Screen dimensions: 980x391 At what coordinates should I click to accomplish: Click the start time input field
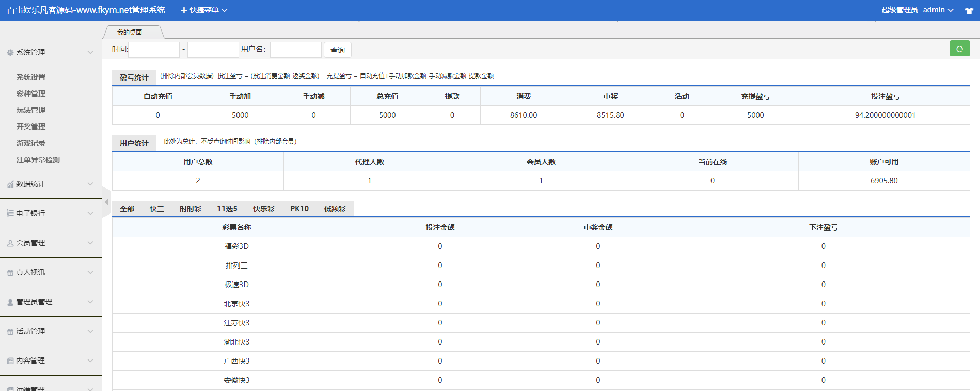click(154, 50)
